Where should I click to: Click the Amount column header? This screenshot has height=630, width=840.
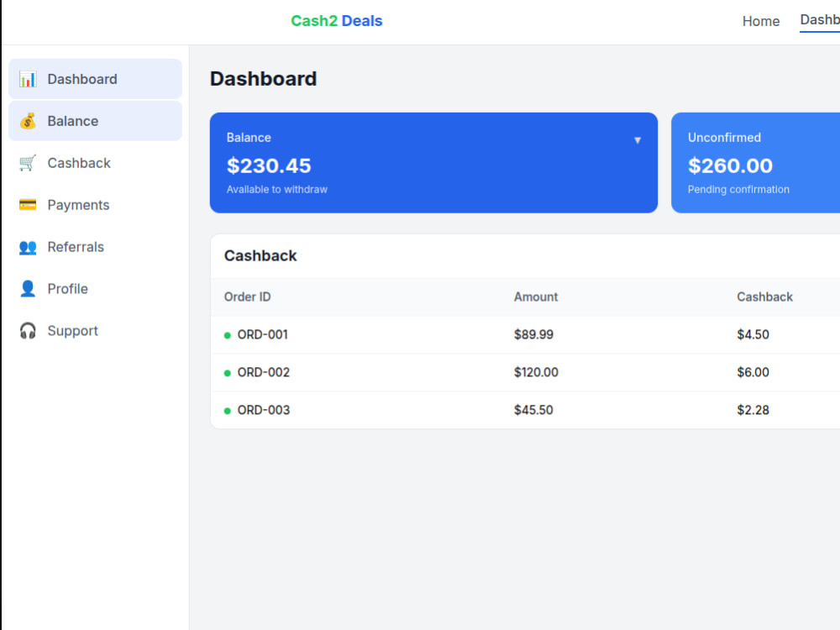coord(536,297)
